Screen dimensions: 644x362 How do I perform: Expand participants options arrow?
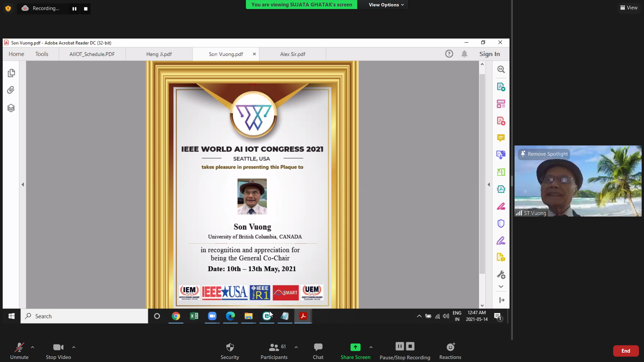click(296, 347)
